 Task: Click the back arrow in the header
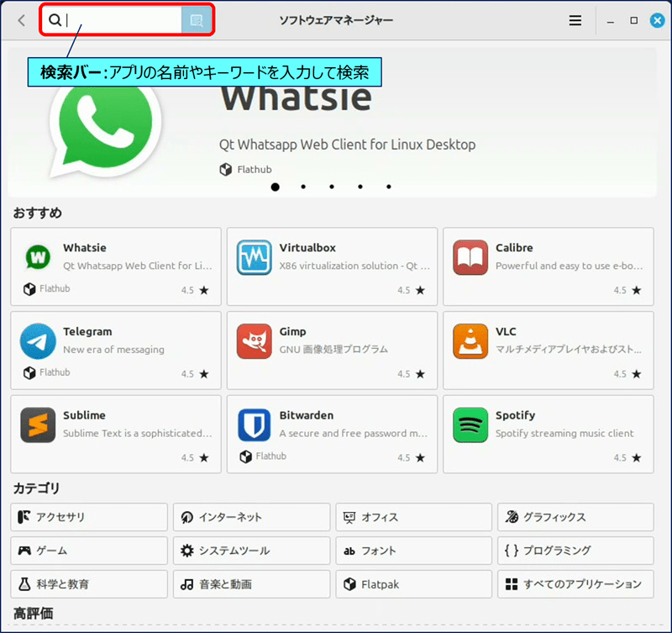(x=22, y=20)
